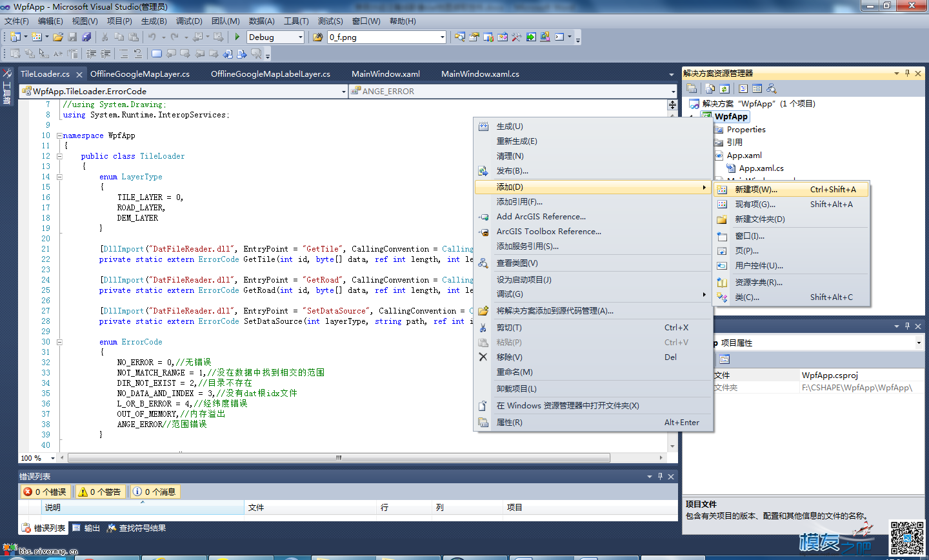929x560 pixels.
Task: Close the TileLoader.cs tab with its X
Action: coord(79,75)
